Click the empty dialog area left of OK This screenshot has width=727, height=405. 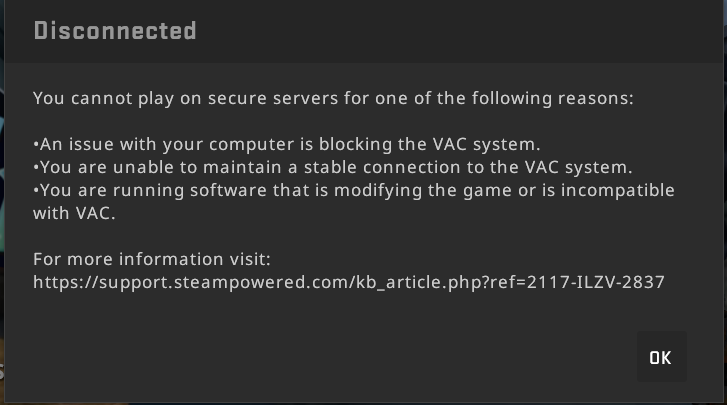click(x=320, y=356)
